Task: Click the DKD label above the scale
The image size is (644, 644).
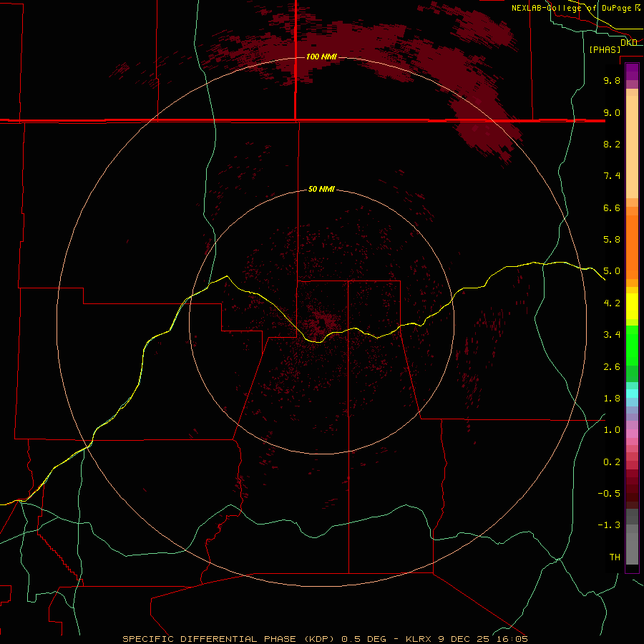Action: pyautogui.click(x=629, y=42)
